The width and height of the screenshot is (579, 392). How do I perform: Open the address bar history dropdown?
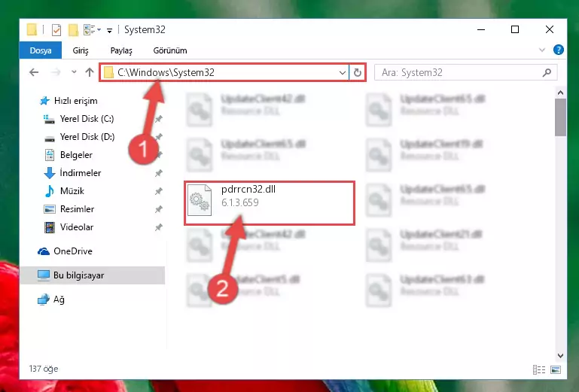tap(343, 73)
